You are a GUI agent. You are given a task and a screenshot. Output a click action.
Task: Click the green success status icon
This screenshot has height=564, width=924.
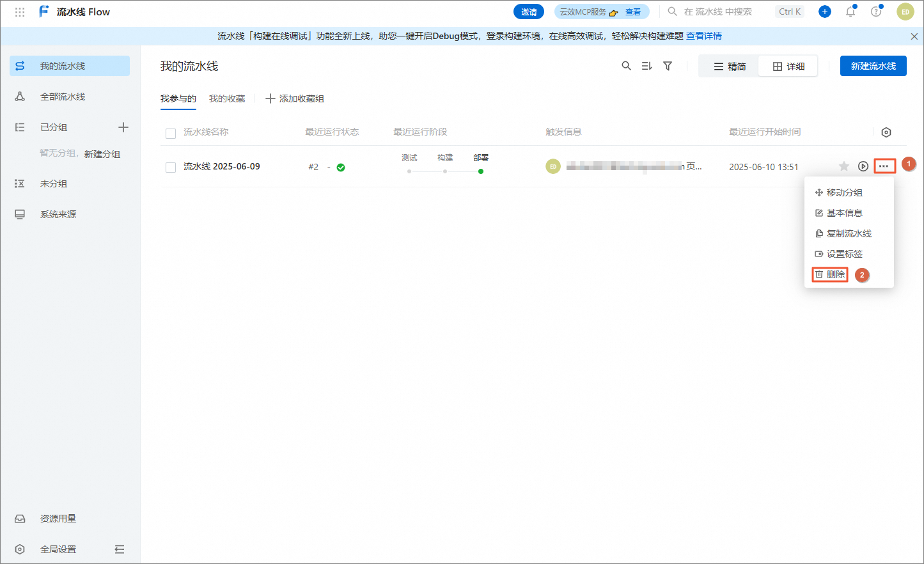[x=341, y=168]
